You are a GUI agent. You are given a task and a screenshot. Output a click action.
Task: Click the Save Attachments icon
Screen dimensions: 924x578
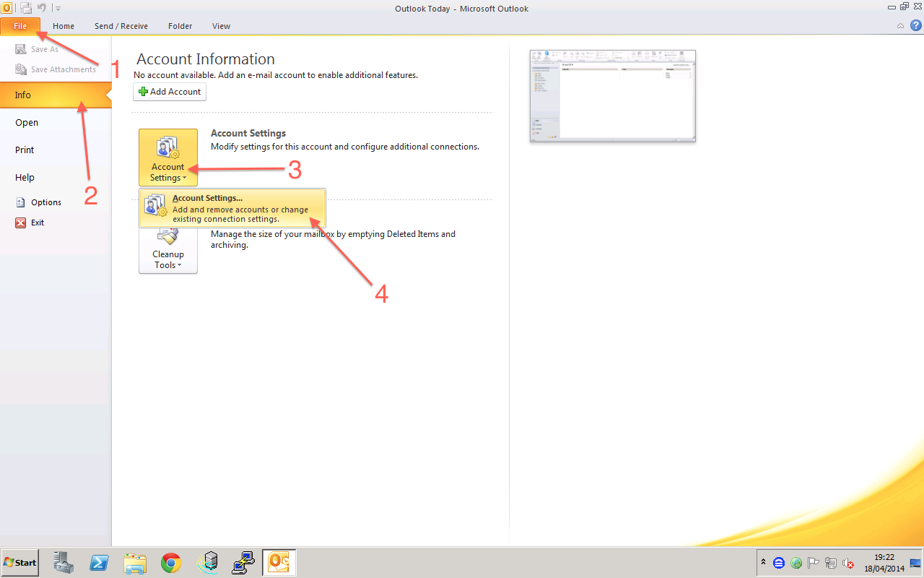coord(21,69)
